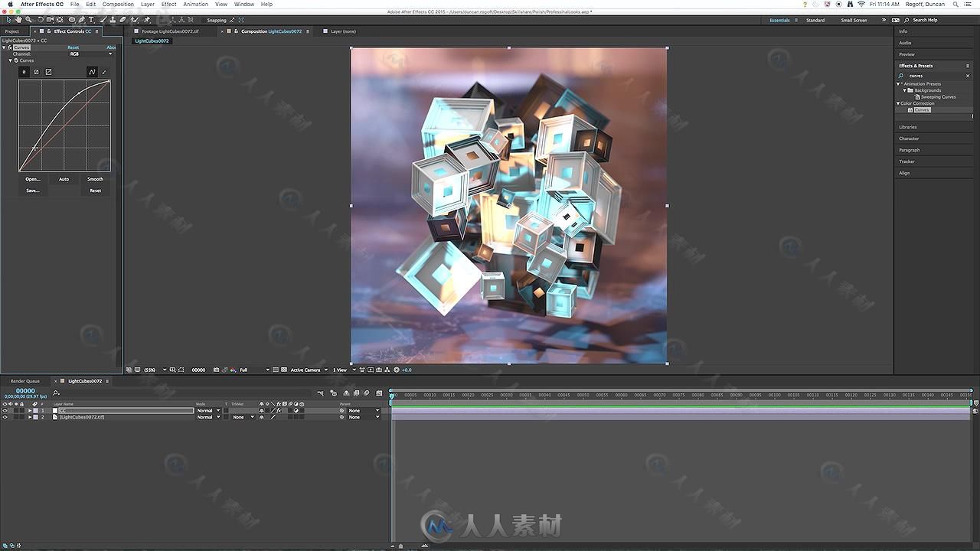980x551 pixels.
Task: Select the Hand tool
Action: tap(18, 19)
